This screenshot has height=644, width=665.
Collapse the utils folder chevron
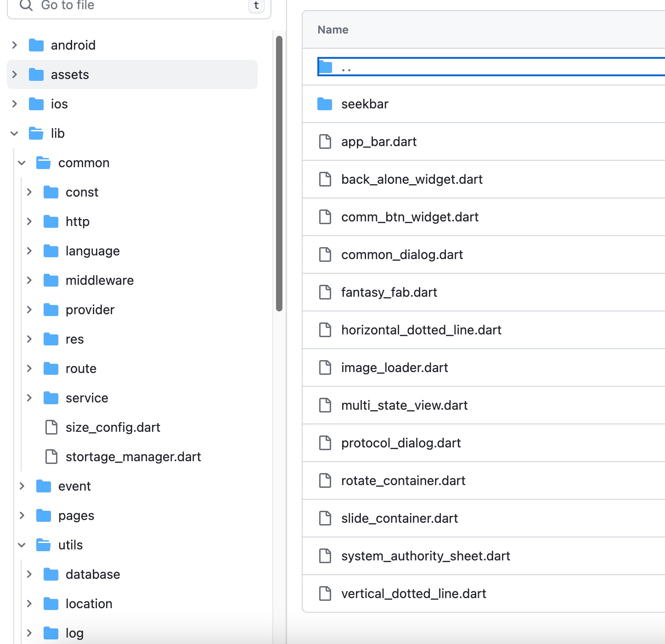(22, 545)
